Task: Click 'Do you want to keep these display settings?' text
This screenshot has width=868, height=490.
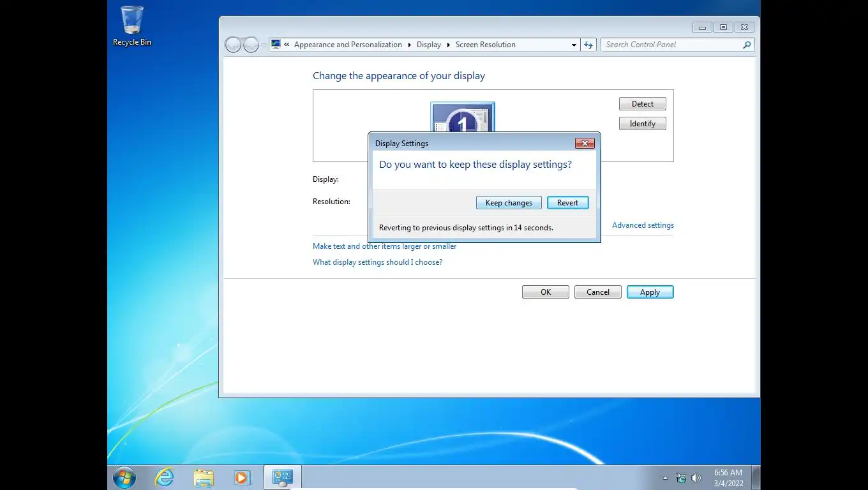Action: [475, 165]
